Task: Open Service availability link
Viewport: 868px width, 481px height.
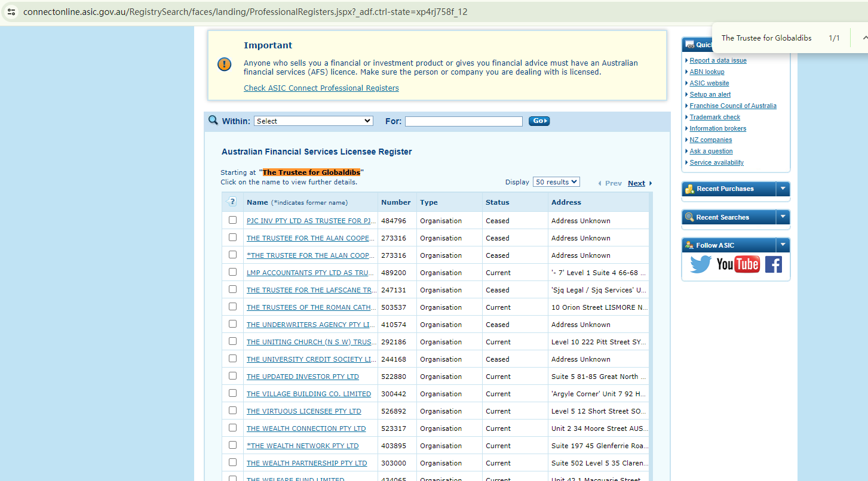Action: pos(717,162)
